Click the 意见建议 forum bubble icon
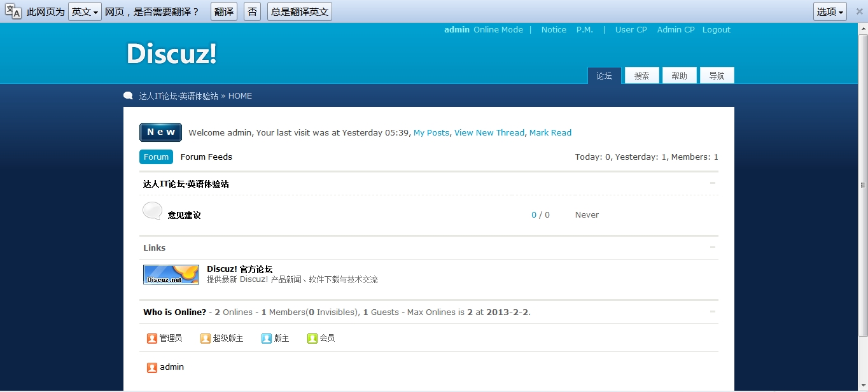 (x=153, y=211)
